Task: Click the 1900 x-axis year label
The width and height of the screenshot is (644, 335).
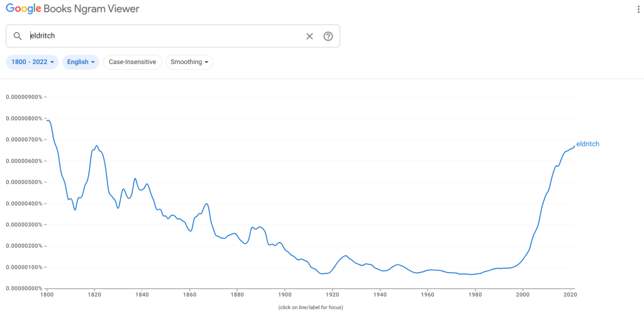Action: pos(285,294)
